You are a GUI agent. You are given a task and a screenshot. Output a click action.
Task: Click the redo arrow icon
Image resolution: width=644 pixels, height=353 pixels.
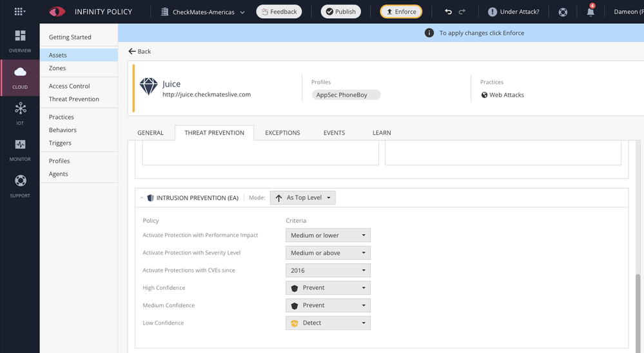(462, 12)
